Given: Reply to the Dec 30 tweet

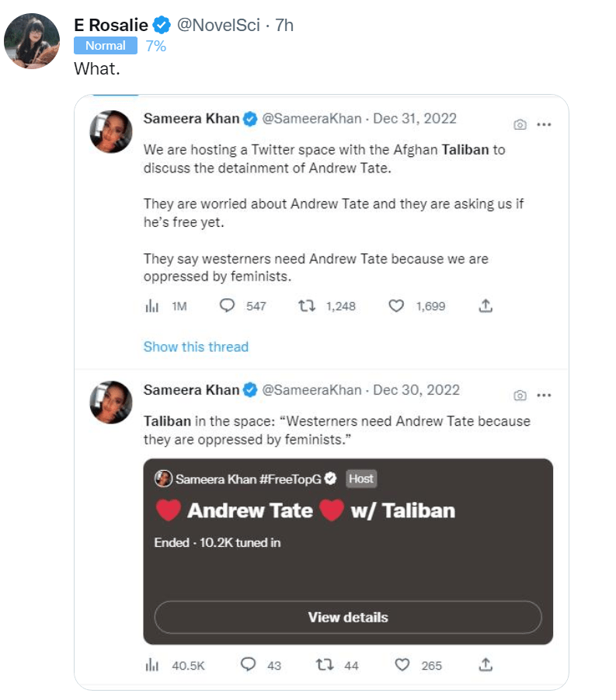Looking at the screenshot, I should [x=249, y=665].
